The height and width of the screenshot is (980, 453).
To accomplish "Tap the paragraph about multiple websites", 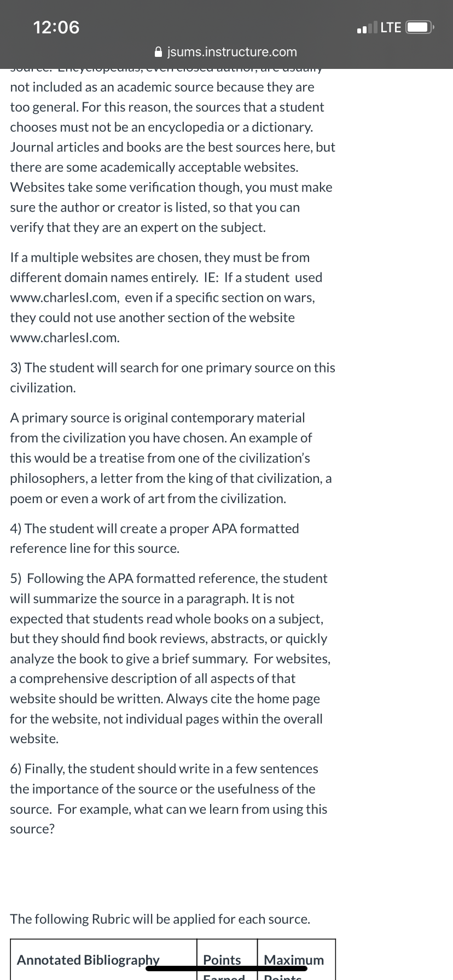I will [166, 297].
